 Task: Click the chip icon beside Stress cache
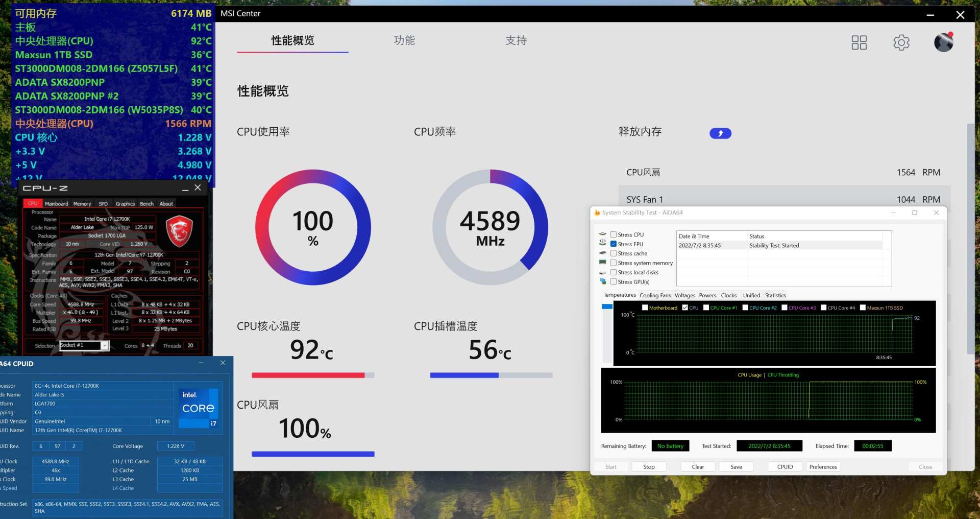click(x=603, y=253)
